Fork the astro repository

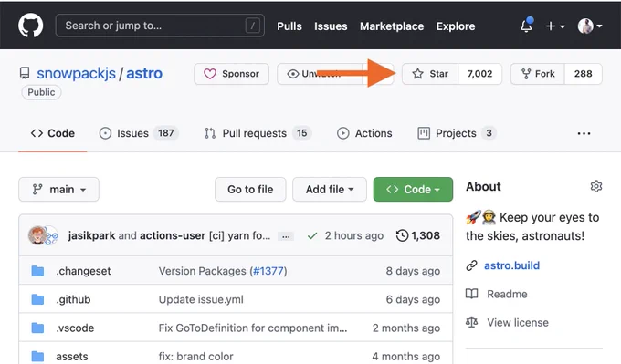click(537, 74)
